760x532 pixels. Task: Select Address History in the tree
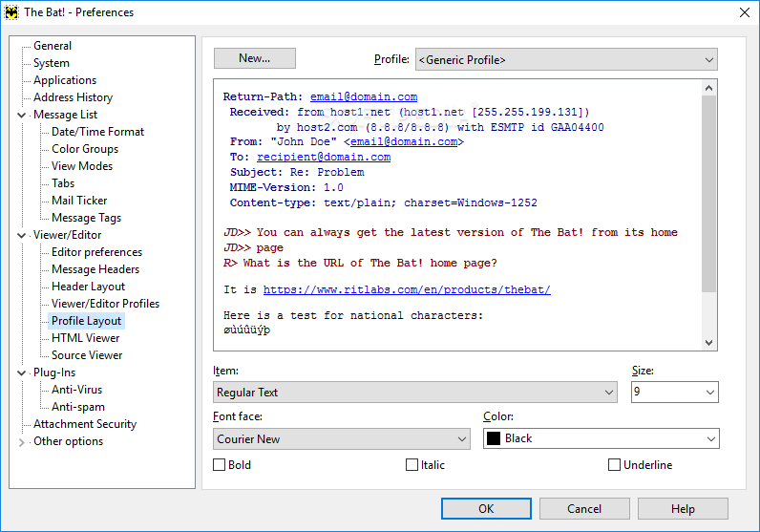(x=73, y=97)
